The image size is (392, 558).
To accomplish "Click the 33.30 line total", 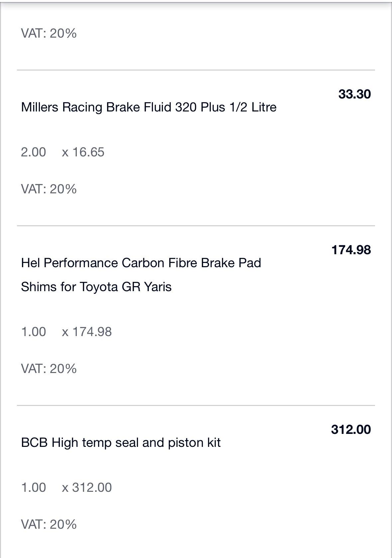I will click(x=354, y=94).
